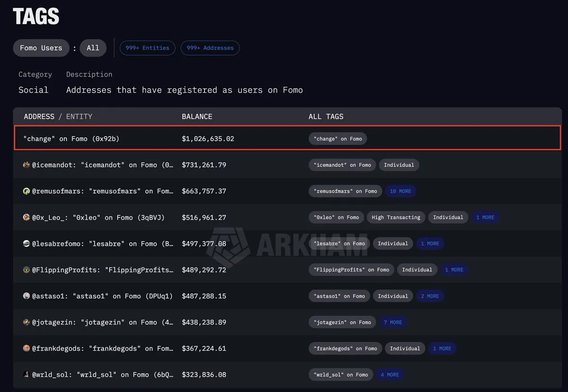Select the "999+ Entities" tab
Image resolution: width=568 pixels, height=392 pixels.
tap(147, 48)
